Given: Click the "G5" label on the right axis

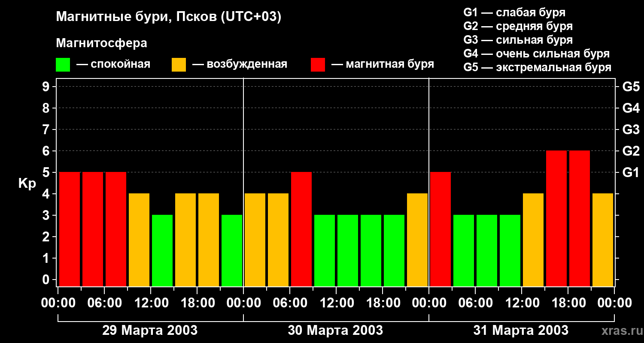Looking at the screenshot, I should [631, 87].
